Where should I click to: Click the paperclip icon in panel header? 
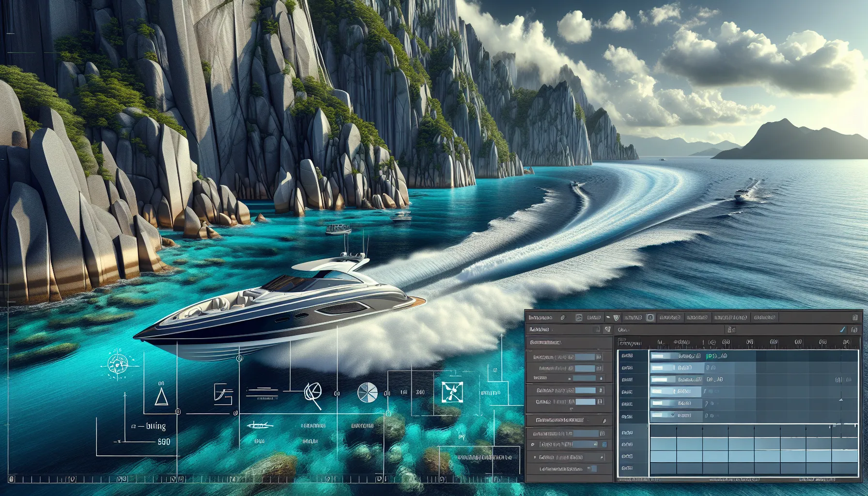pyautogui.click(x=562, y=318)
